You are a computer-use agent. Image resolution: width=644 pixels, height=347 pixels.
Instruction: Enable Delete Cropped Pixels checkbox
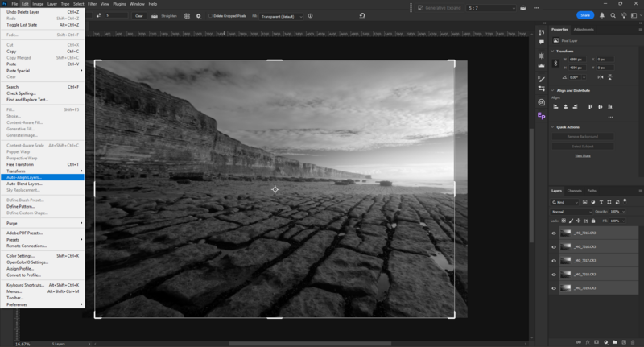[210, 16]
